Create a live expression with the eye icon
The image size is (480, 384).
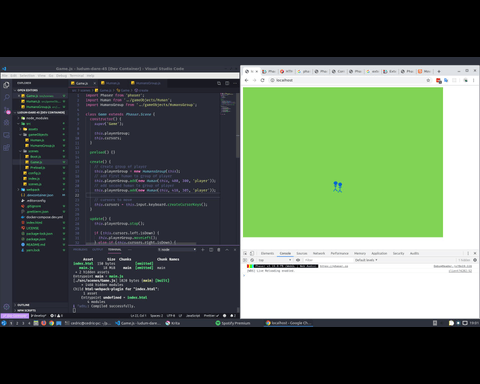298,260
